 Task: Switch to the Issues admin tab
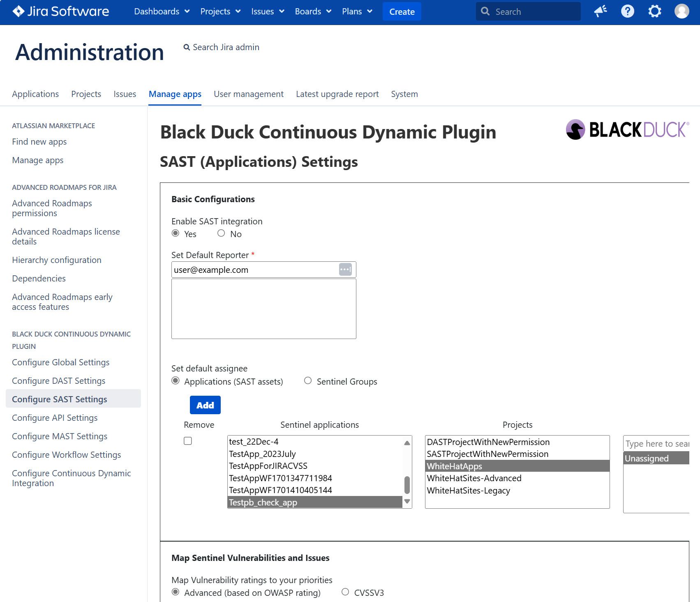125,94
